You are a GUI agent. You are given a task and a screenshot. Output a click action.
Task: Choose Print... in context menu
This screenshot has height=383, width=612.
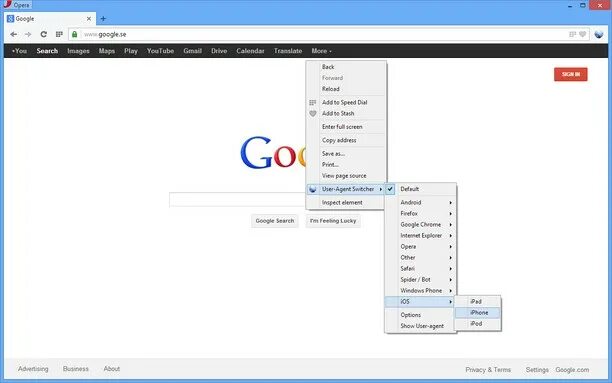pos(346,164)
